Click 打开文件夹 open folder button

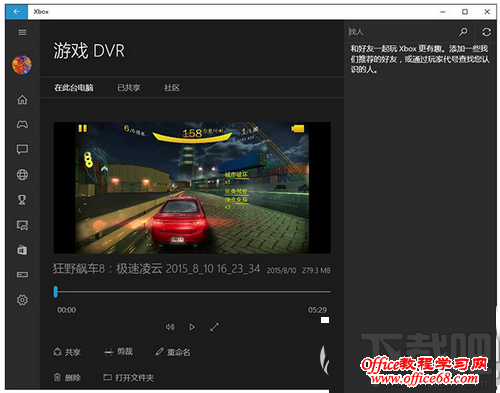(x=128, y=378)
